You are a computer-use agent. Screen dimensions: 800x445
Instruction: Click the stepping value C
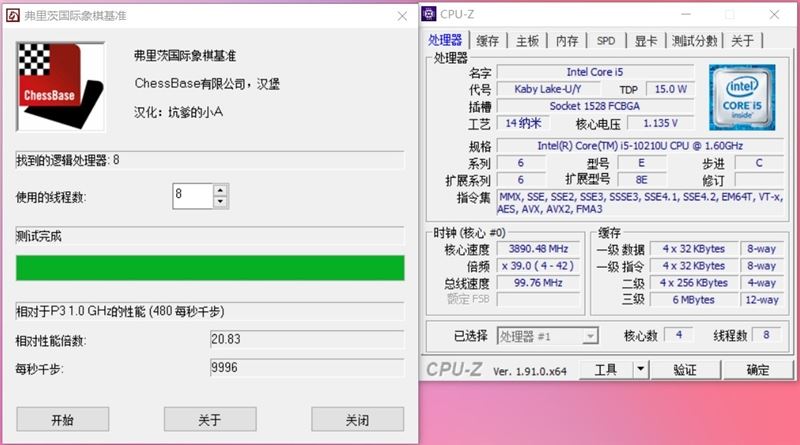pyautogui.click(x=759, y=163)
